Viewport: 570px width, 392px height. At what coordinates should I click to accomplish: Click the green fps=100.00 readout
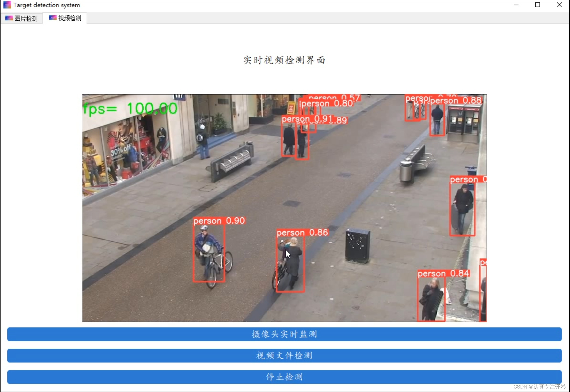pos(130,108)
